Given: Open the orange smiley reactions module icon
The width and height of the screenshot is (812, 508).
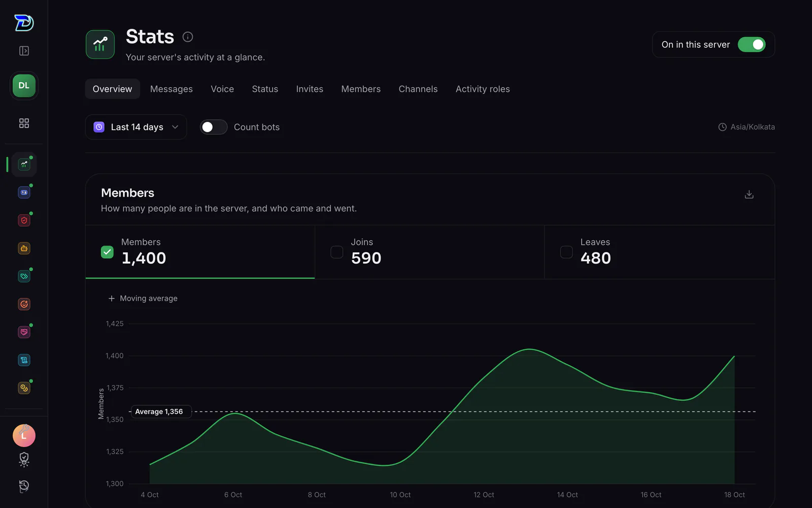Looking at the screenshot, I should [x=24, y=304].
